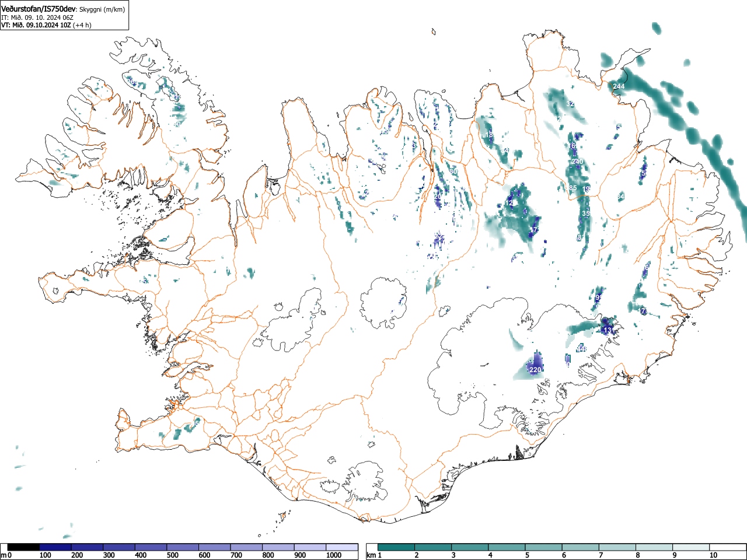Screen dimensions: 747x560
Task: Click the '35' visibility value on the map
Action: point(585,214)
